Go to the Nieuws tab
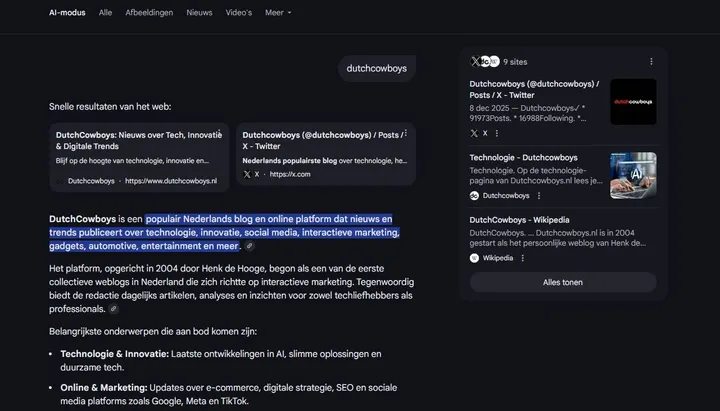Image resolution: width=720 pixels, height=411 pixels. coord(199,13)
